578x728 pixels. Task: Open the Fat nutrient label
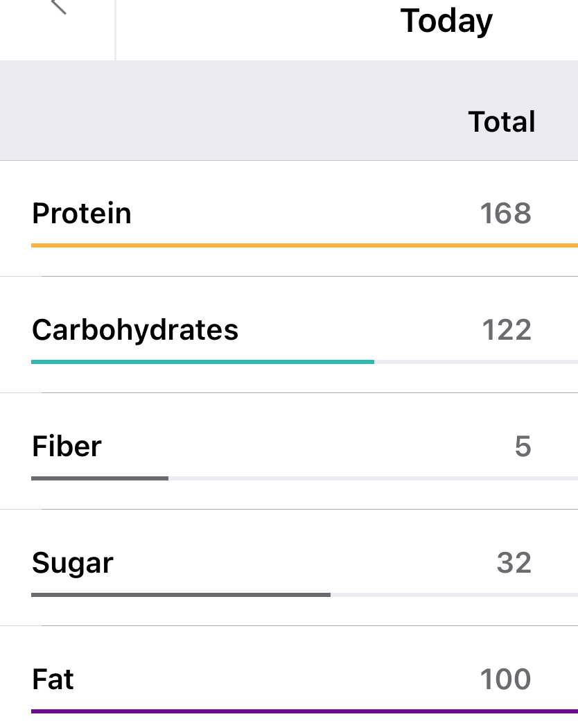pos(53,679)
